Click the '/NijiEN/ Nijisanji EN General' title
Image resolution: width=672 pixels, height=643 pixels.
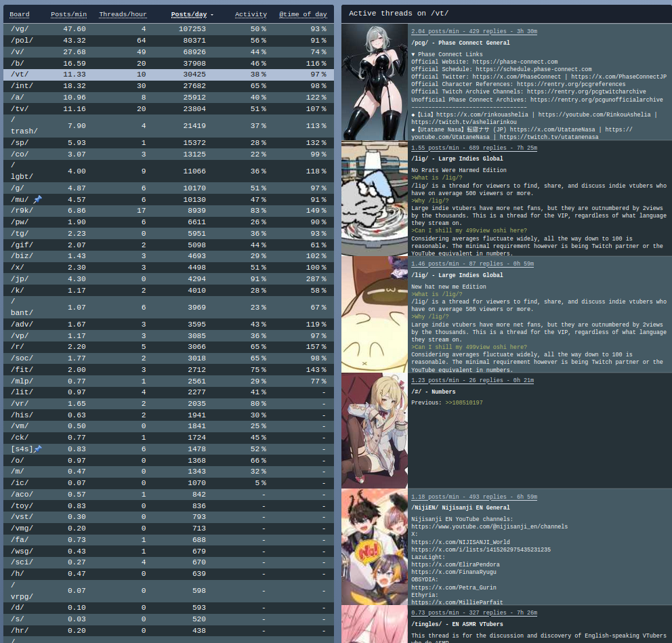tap(460, 507)
